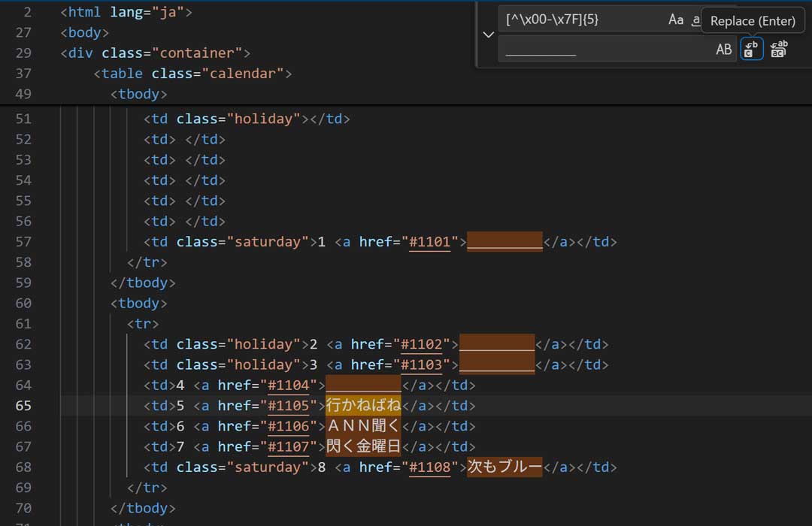The image size is (812, 526).
Task: Toggle Match Whole Word option
Action: pos(696,20)
